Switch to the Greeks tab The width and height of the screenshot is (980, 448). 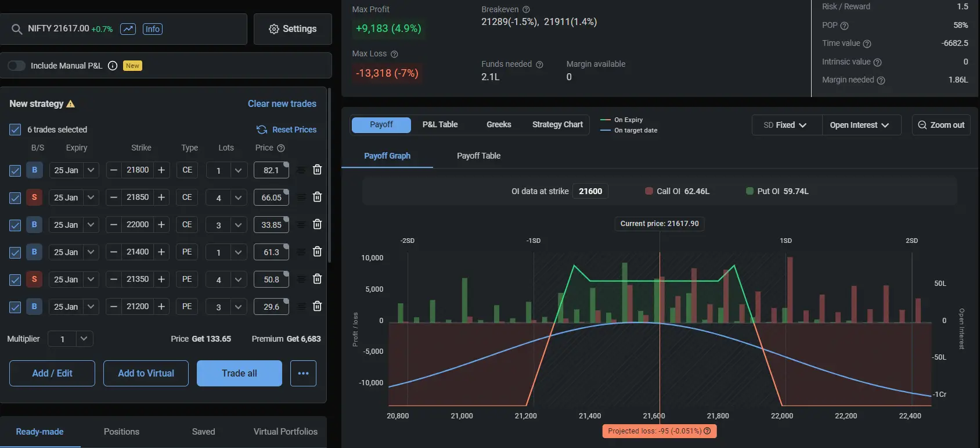[499, 125]
